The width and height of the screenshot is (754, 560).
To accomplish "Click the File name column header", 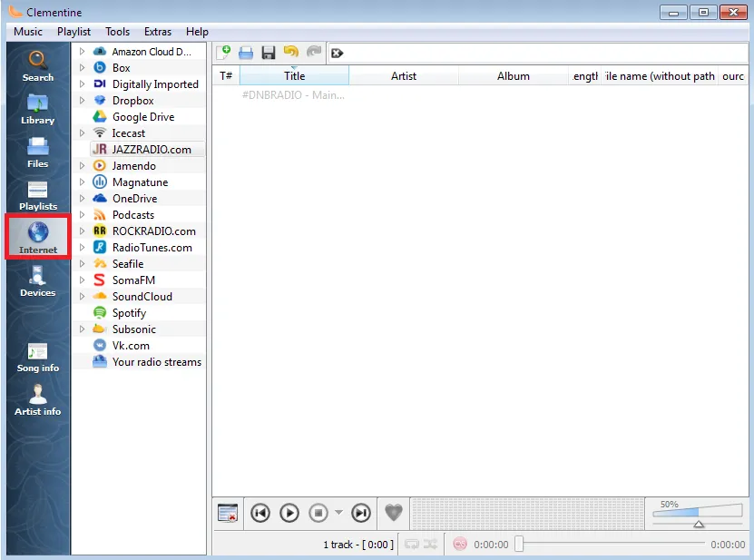I will tap(660, 76).
